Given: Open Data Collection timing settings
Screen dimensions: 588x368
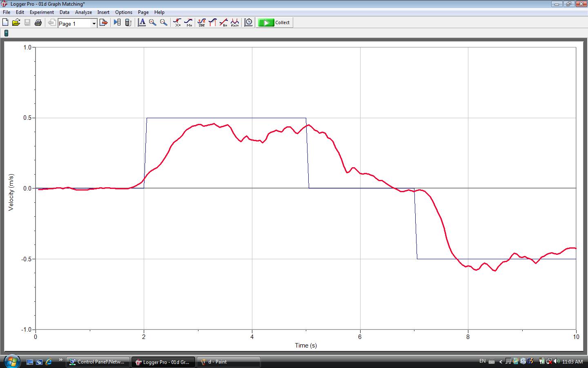Looking at the screenshot, I should [x=248, y=22].
